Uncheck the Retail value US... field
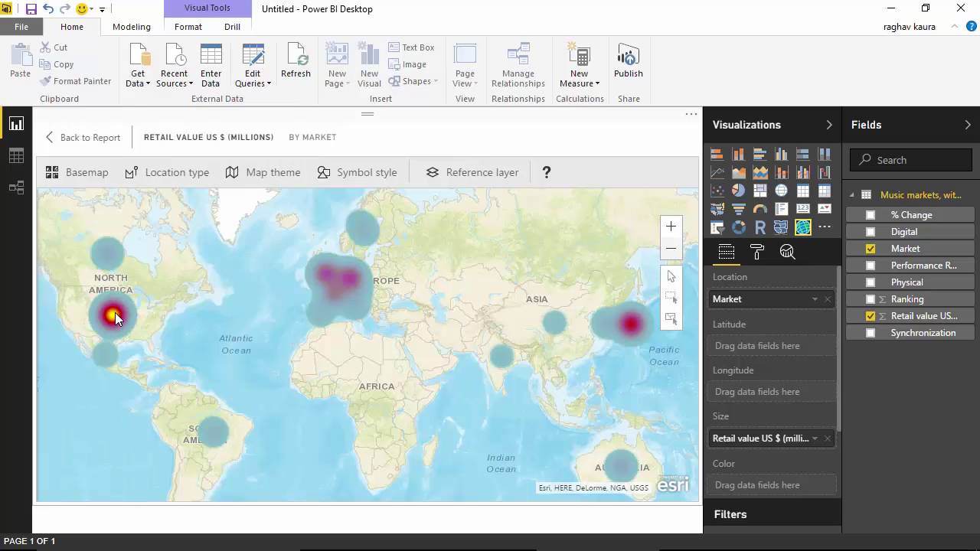Screen dimensions: 980x551 point(871,316)
